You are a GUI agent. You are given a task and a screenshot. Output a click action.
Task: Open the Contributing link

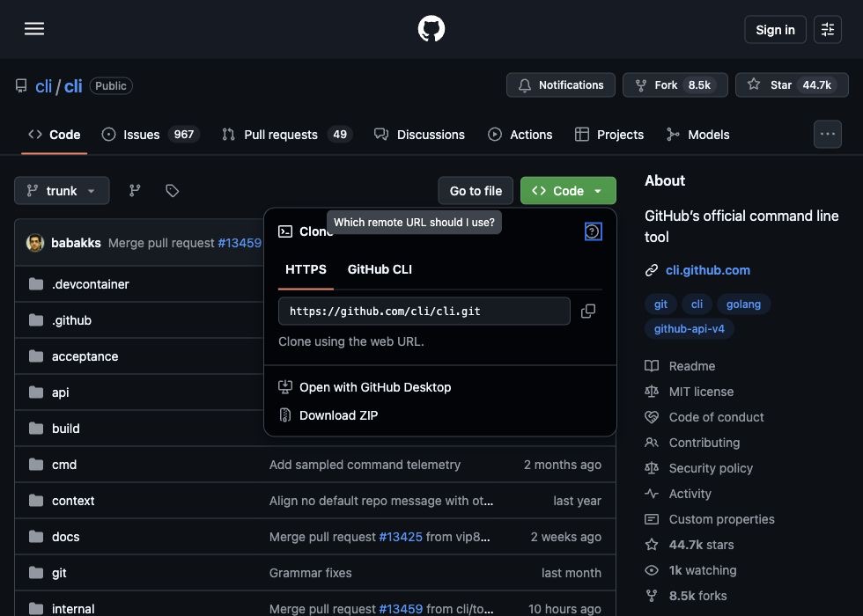pos(692,443)
